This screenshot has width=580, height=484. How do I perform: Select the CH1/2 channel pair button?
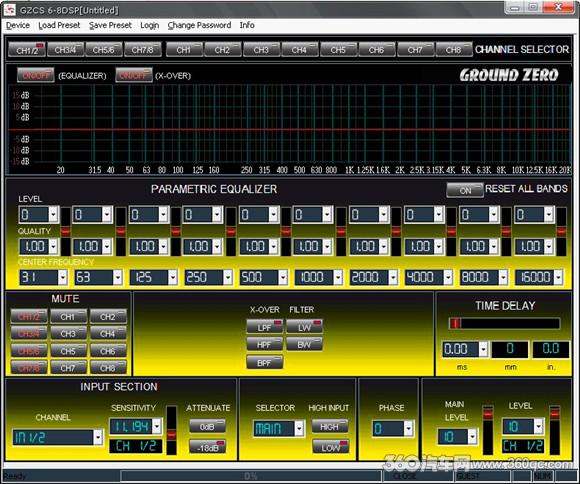(27, 50)
